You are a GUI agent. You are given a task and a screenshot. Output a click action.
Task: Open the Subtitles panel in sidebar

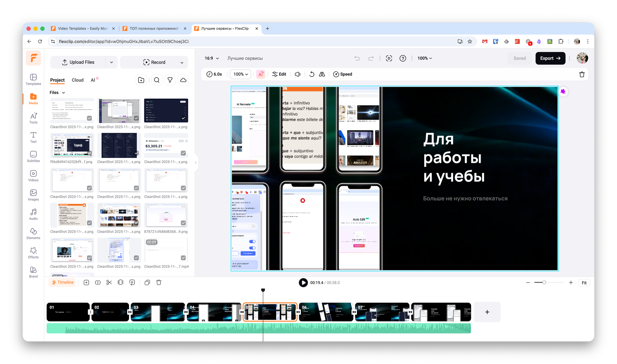click(33, 156)
